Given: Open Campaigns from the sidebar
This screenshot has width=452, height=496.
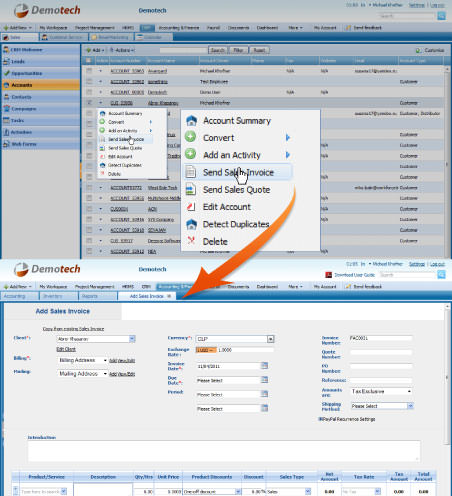Looking at the screenshot, I should (40, 109).
